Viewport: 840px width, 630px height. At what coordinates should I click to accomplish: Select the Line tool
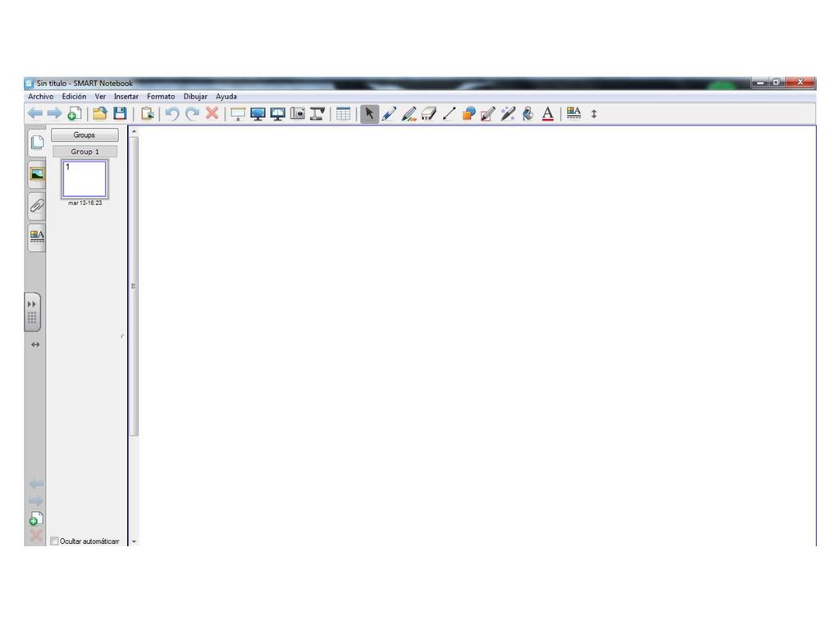pyautogui.click(x=449, y=113)
